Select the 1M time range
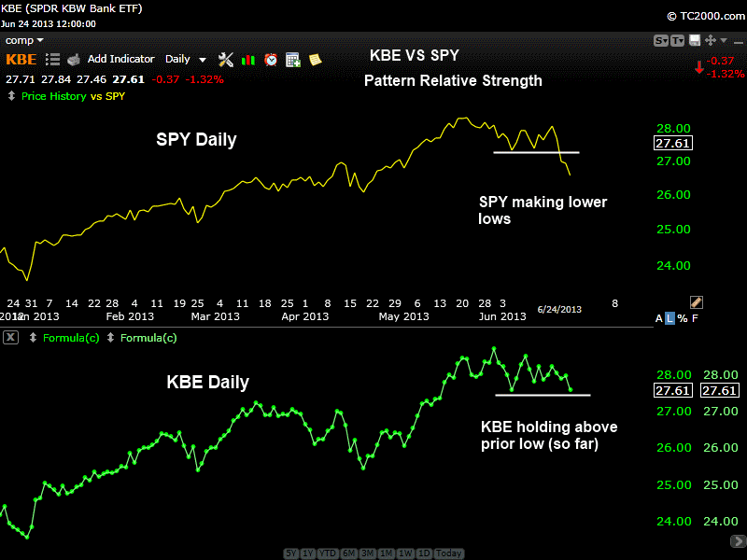747x560 pixels. (386, 553)
